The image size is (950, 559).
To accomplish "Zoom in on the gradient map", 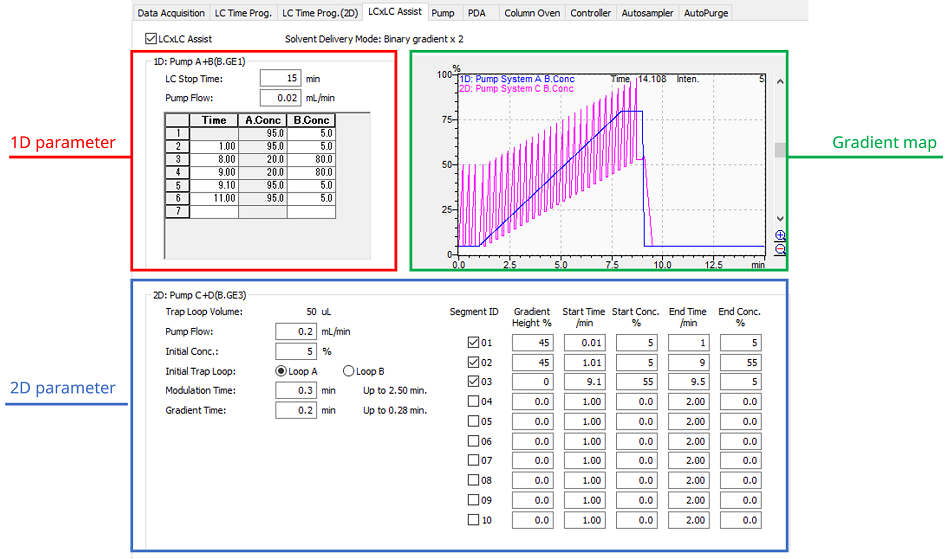I will 780,236.
